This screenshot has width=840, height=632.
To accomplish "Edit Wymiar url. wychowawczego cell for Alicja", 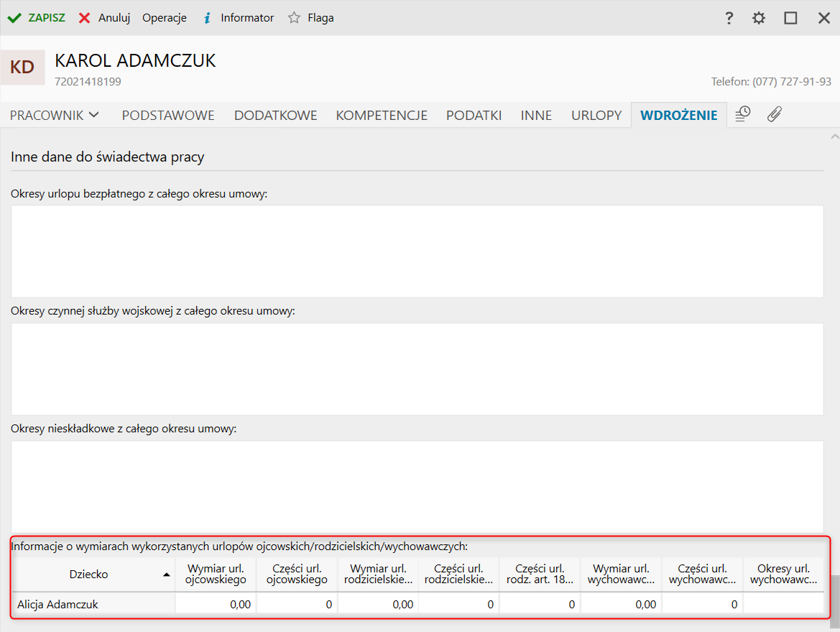I will point(621,604).
